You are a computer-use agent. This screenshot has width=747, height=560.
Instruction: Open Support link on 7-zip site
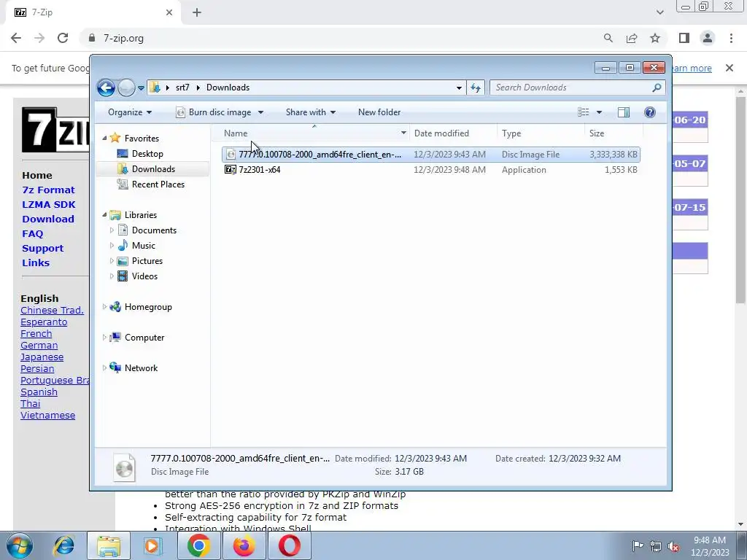pyautogui.click(x=42, y=249)
